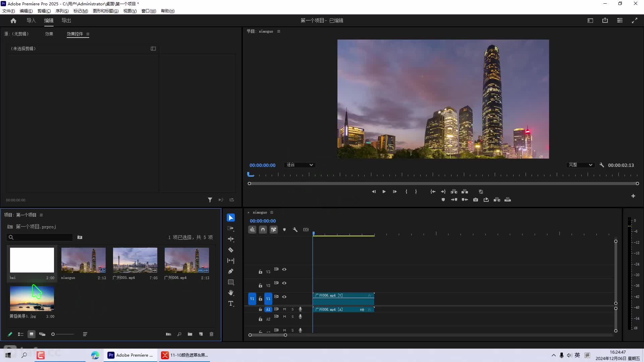Open the 图形和标题(G) menu
The image size is (644, 362).
point(106,11)
